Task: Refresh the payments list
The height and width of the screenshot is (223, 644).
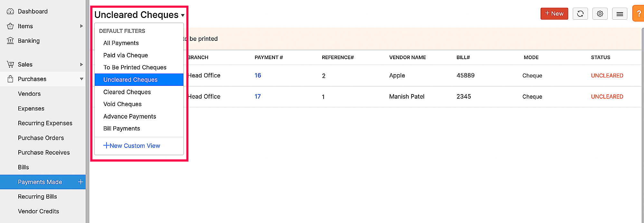Action: 580,13
